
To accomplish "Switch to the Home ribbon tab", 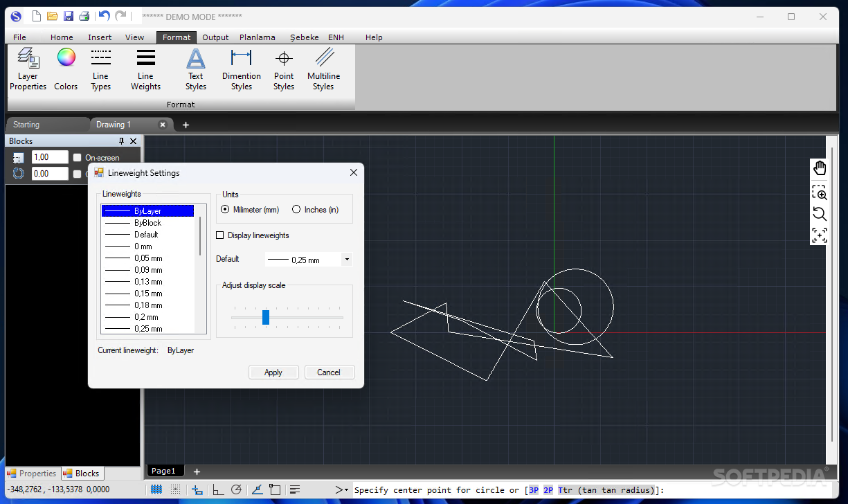I will (62, 37).
